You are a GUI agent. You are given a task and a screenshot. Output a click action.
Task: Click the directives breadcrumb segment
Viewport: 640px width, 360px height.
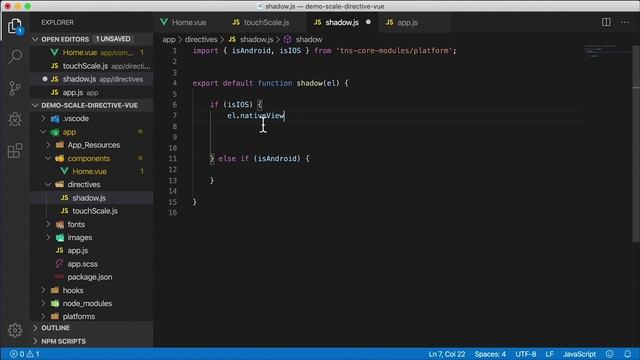pyautogui.click(x=201, y=40)
